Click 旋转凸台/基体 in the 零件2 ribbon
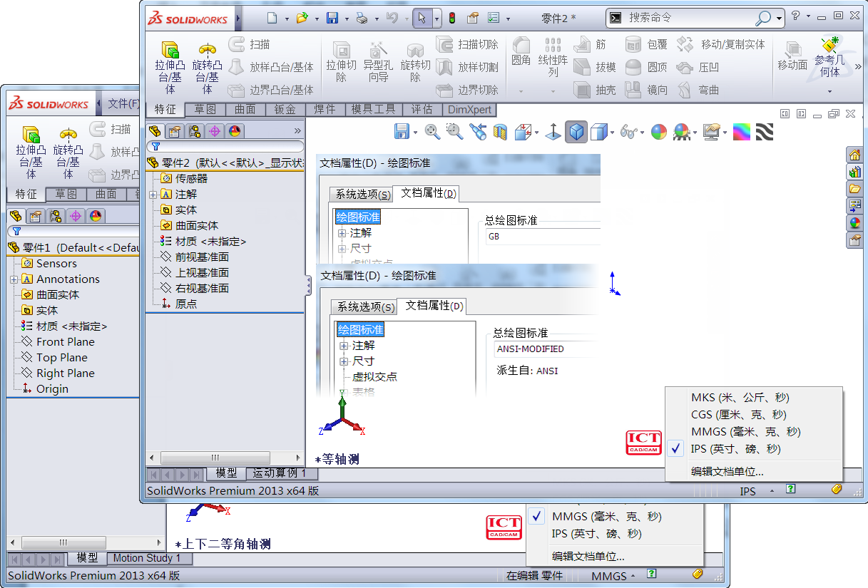 tap(208, 67)
